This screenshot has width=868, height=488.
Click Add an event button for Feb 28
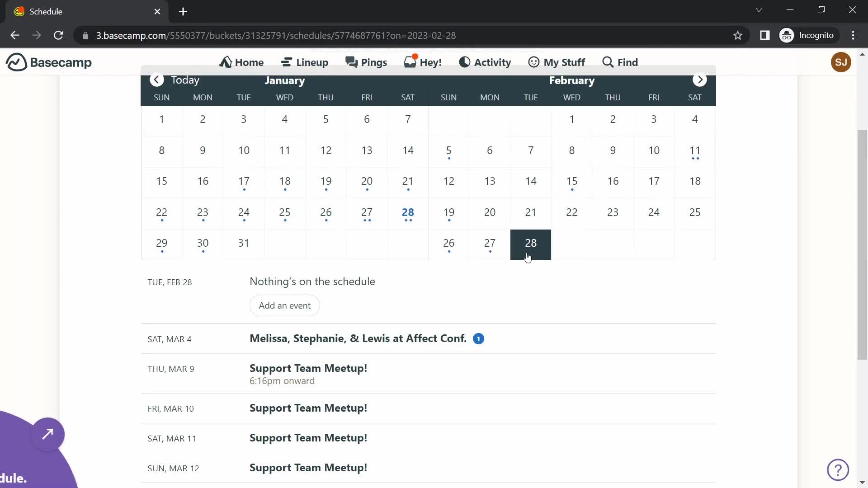[x=285, y=305]
